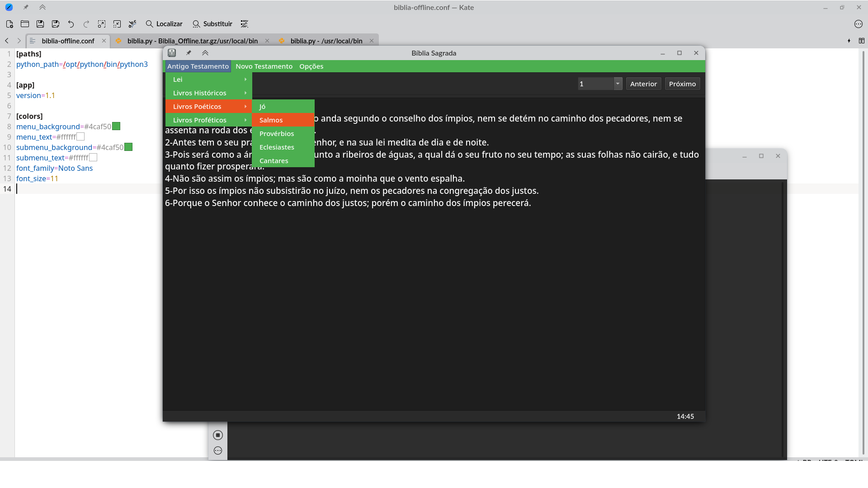Viewport: 868px width, 488px height.
Task: Click the Save As icon in toolbar
Action: tap(56, 24)
